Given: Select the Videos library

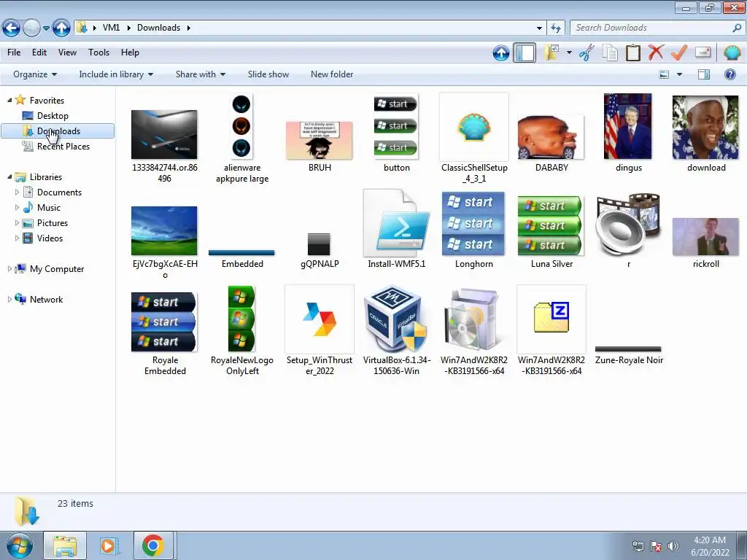Looking at the screenshot, I should [x=50, y=238].
